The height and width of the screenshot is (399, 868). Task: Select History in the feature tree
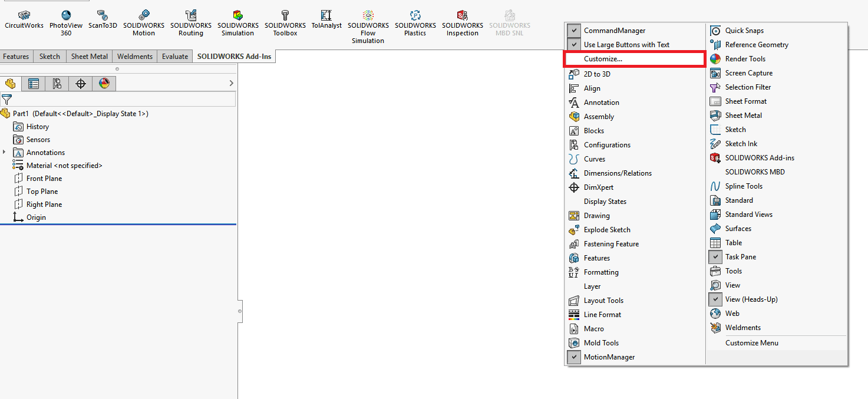[31, 127]
